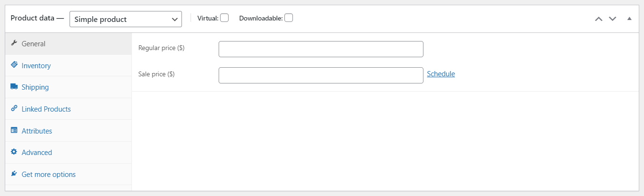Click into the Sale price field
This screenshot has width=644, height=196.
click(x=321, y=75)
